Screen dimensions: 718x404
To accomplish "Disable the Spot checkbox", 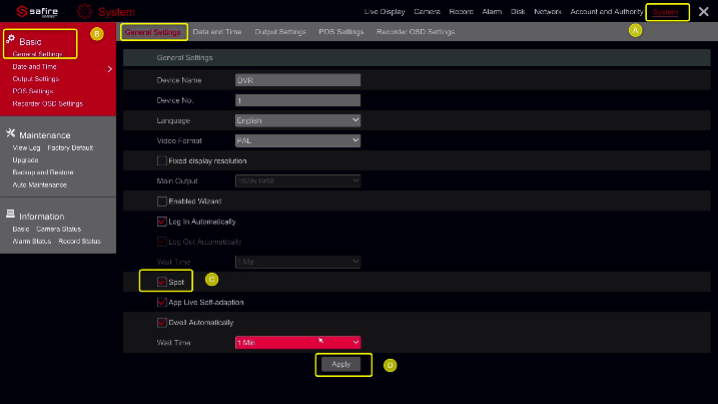I will tap(162, 282).
